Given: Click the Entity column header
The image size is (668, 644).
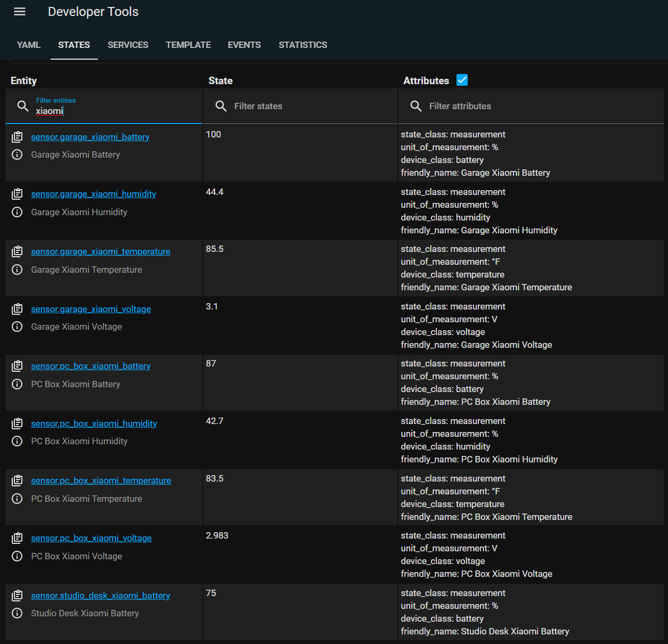Looking at the screenshot, I should (x=23, y=80).
